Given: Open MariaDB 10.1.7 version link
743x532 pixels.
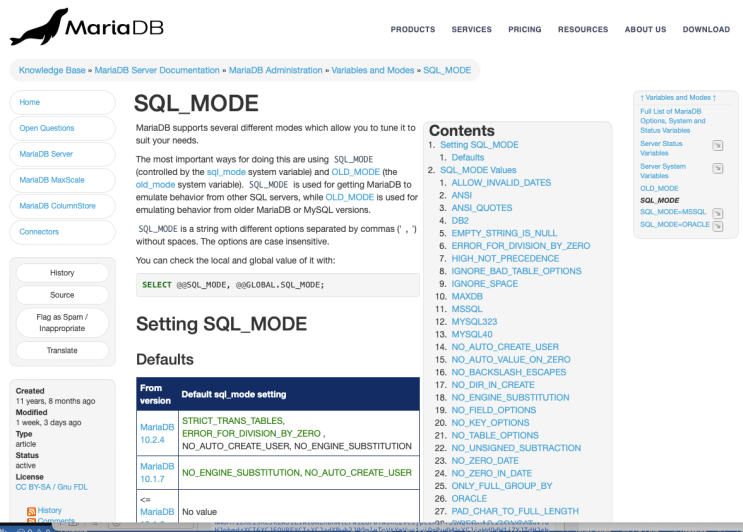Looking at the screenshot, I should pyautogui.click(x=157, y=473).
